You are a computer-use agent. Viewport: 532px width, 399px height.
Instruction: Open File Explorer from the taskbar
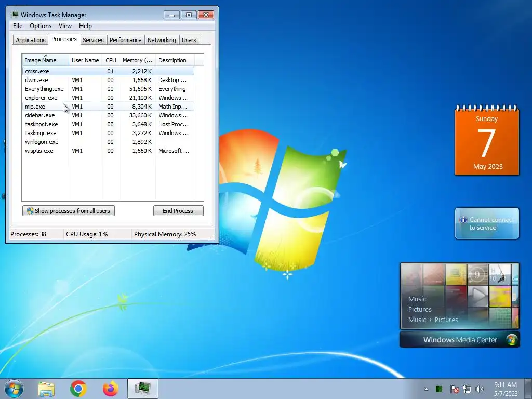pyautogui.click(x=46, y=389)
